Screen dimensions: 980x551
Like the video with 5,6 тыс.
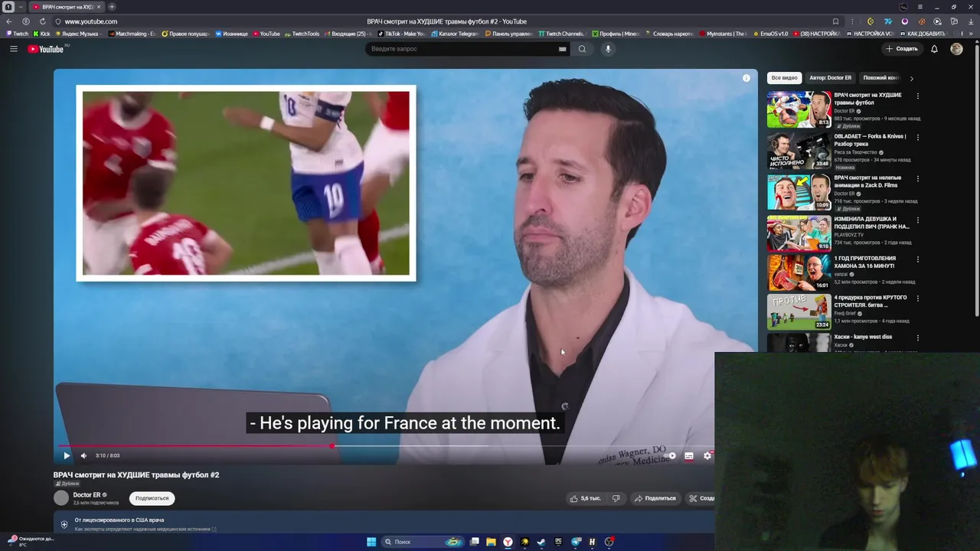click(584, 498)
